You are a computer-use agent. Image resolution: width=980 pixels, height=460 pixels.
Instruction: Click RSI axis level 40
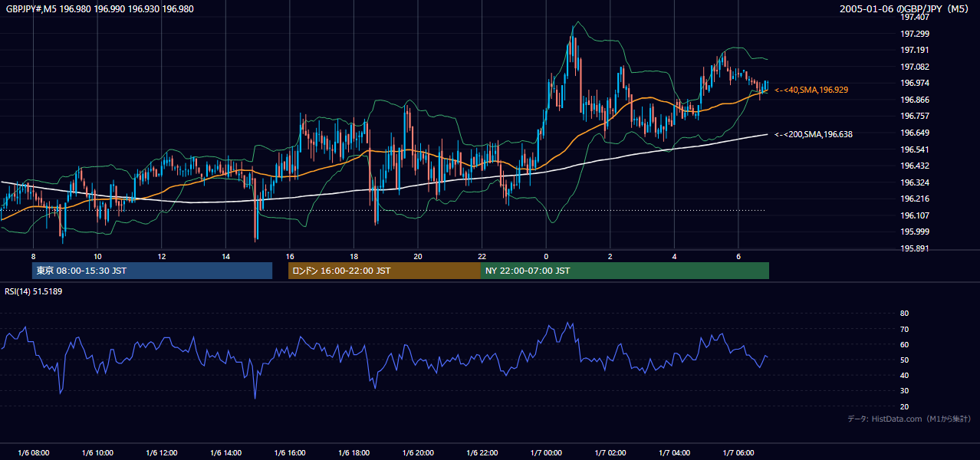(904, 375)
